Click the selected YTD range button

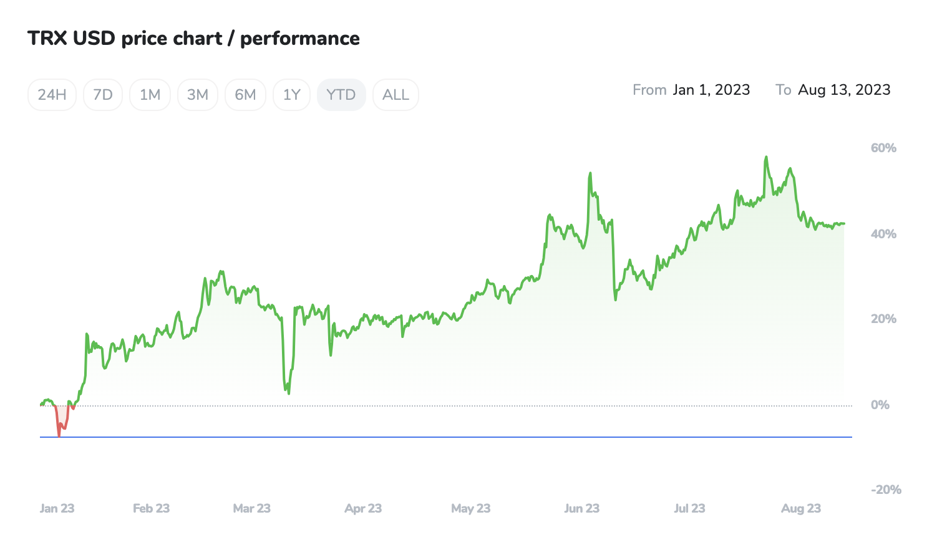click(341, 95)
